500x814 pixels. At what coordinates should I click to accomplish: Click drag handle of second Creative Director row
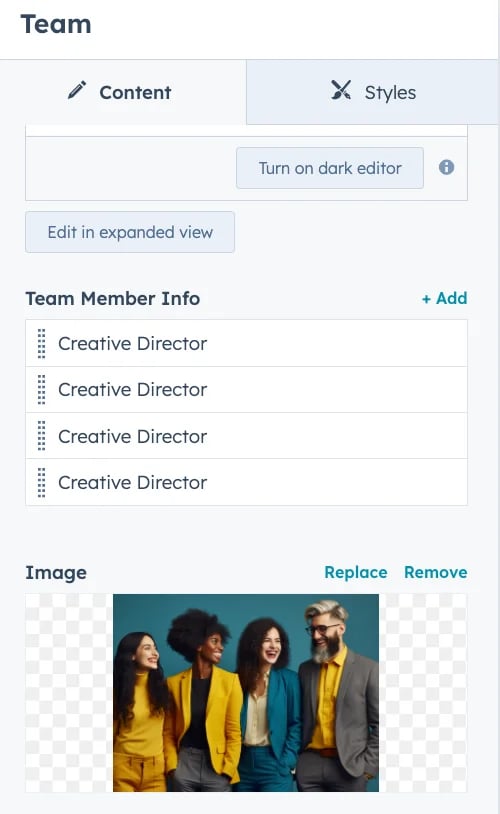point(42,390)
